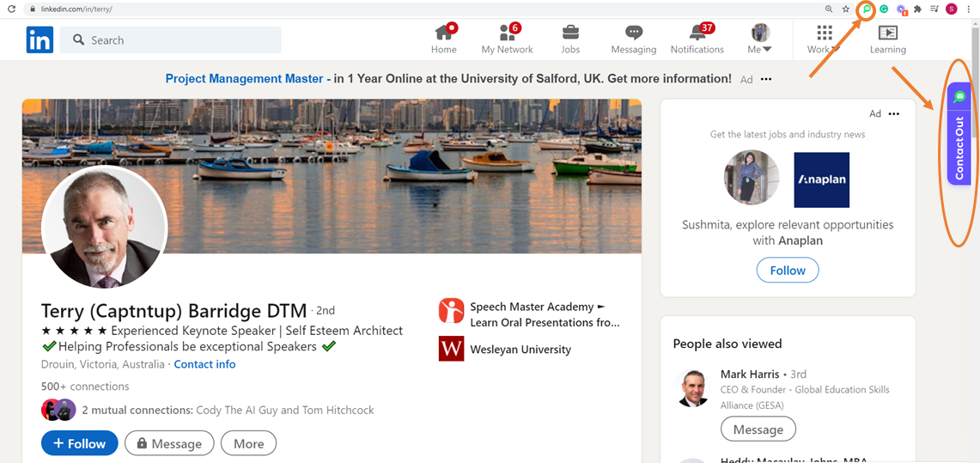Expand the Work apps grid menu
Viewport: 980px width, 463px height.
click(825, 39)
